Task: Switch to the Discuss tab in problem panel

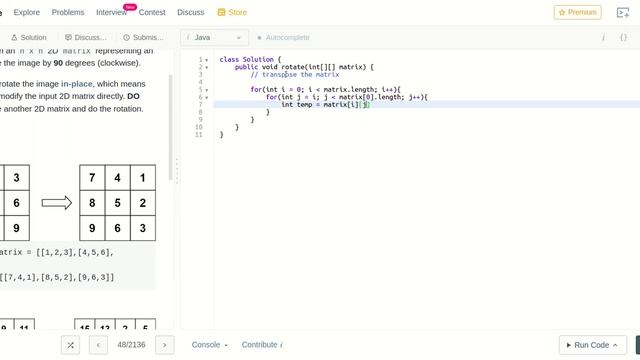Action: pyautogui.click(x=86, y=37)
